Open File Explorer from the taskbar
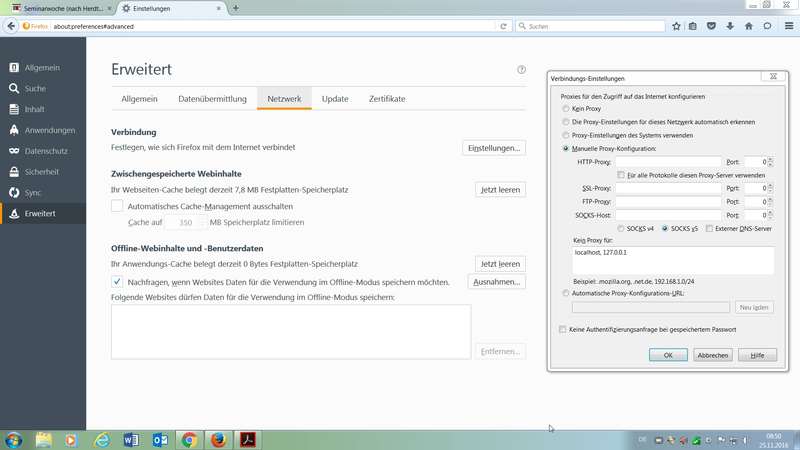 44,440
